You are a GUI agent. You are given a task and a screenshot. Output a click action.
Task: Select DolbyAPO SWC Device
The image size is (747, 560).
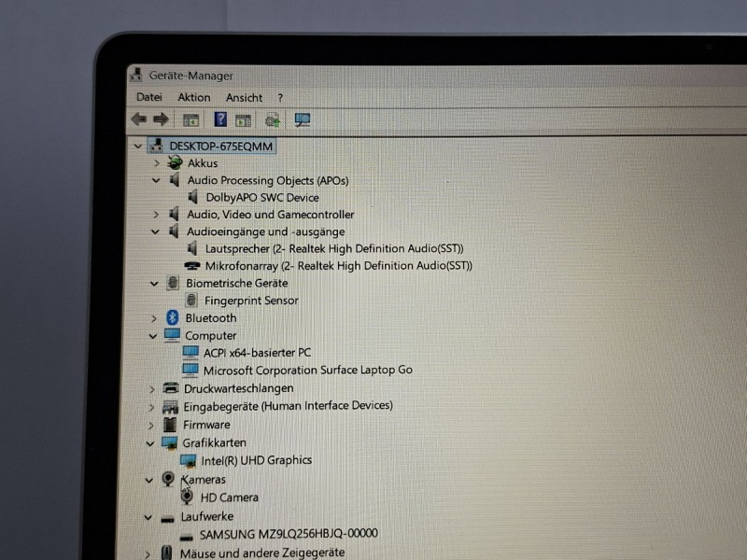[262, 198]
